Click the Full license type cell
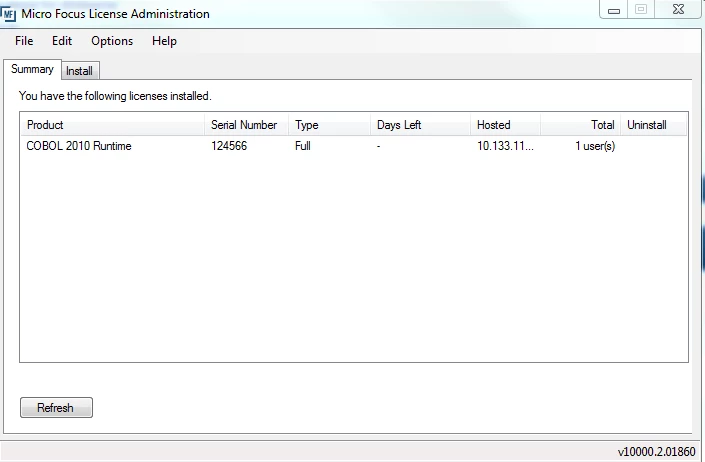The height and width of the screenshot is (462, 705). click(303, 146)
